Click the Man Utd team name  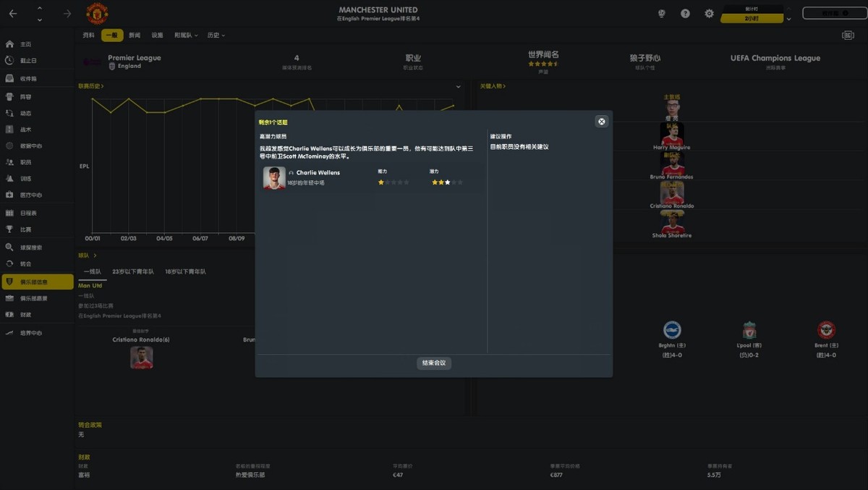tap(90, 286)
